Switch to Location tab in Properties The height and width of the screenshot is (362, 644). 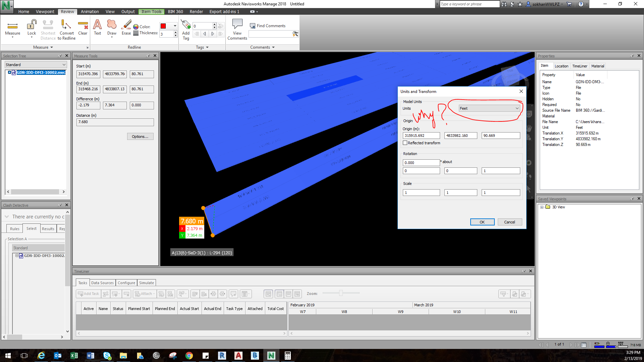click(x=561, y=66)
